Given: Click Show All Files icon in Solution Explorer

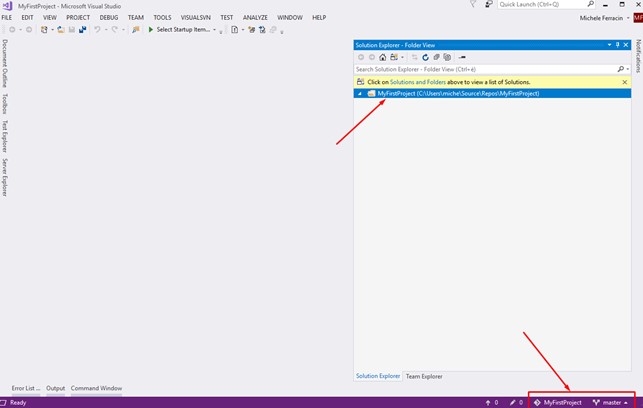Looking at the screenshot, I should point(447,57).
